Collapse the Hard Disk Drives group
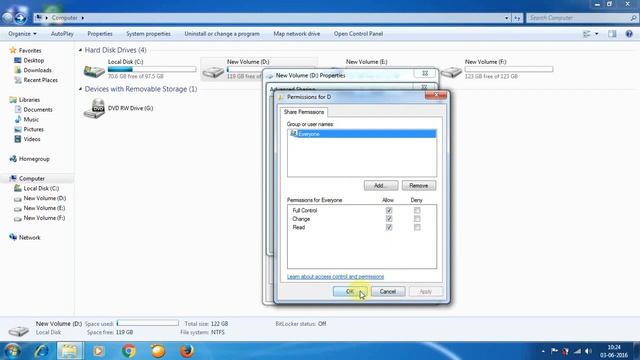Screen dimensions: 640x360 click(x=80, y=50)
